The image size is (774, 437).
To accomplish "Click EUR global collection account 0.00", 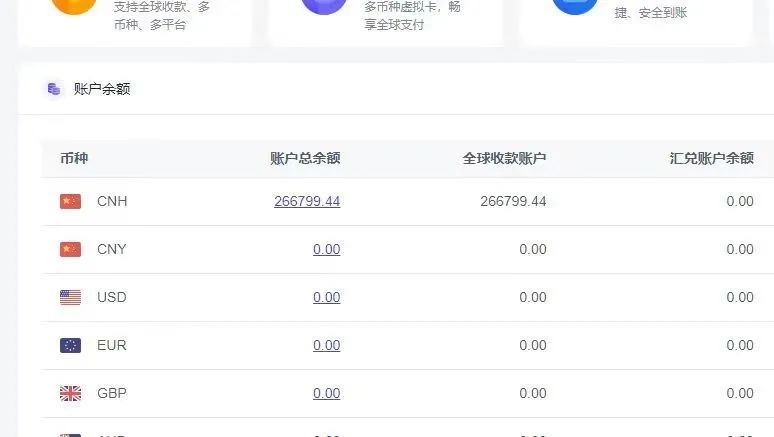I will coord(533,345).
